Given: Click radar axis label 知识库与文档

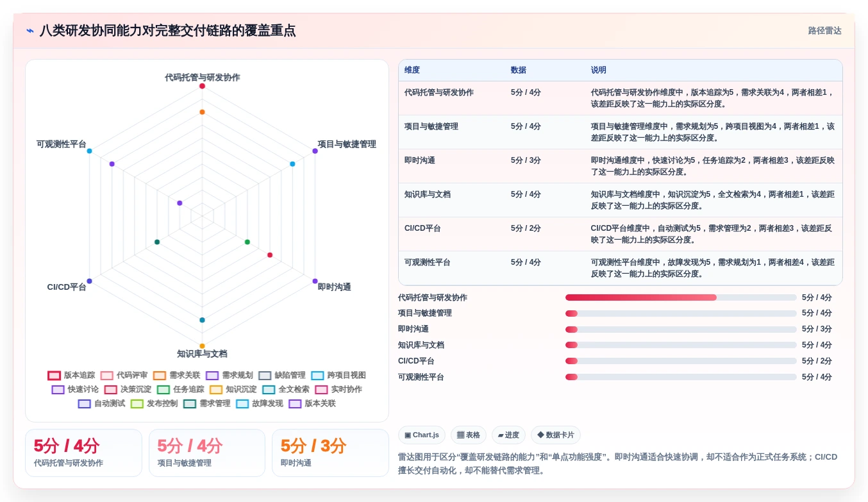Looking at the screenshot, I should click(x=202, y=354).
